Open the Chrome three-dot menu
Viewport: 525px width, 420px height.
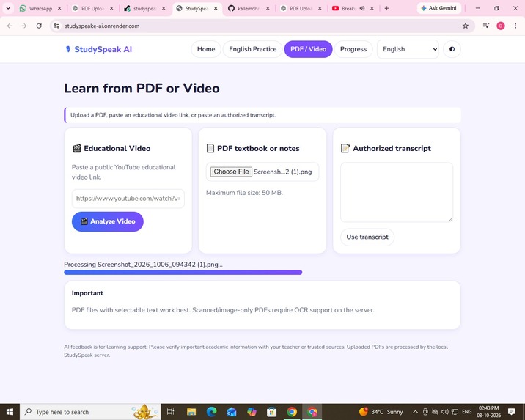[515, 26]
